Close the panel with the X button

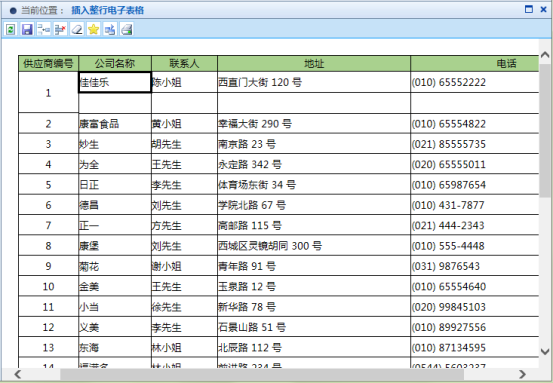[x=543, y=9]
